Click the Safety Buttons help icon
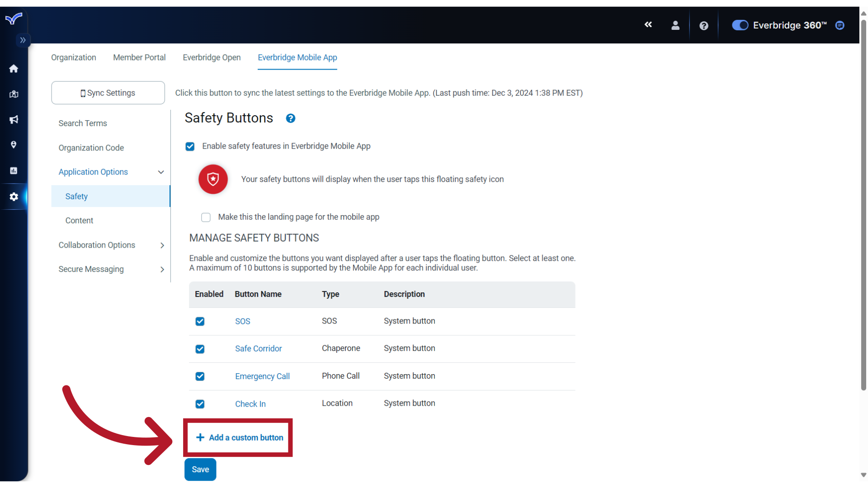Image resolution: width=868 pixels, height=488 pixels. click(291, 118)
